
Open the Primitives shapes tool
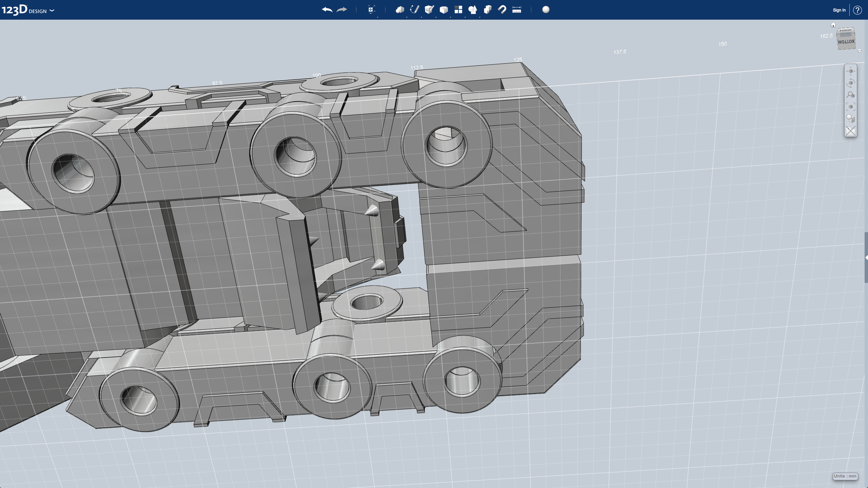pos(399,10)
